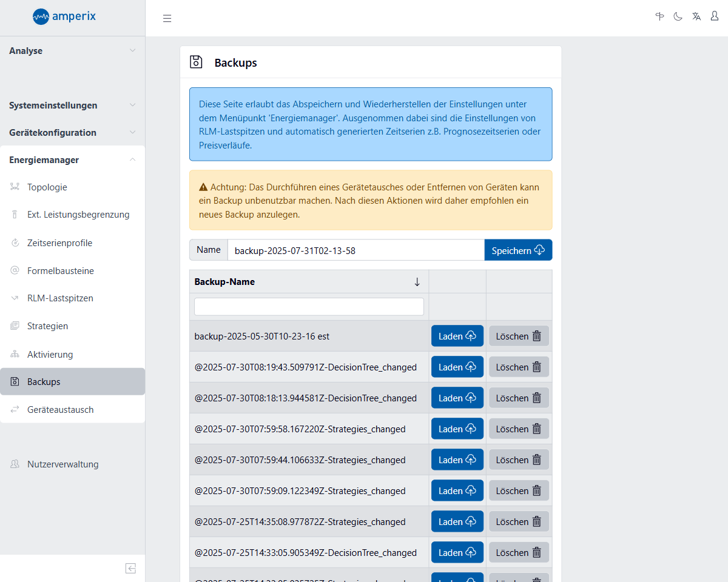This screenshot has height=582, width=728.
Task: Expand the Systemeinstellungen section
Action: pyautogui.click(x=72, y=105)
